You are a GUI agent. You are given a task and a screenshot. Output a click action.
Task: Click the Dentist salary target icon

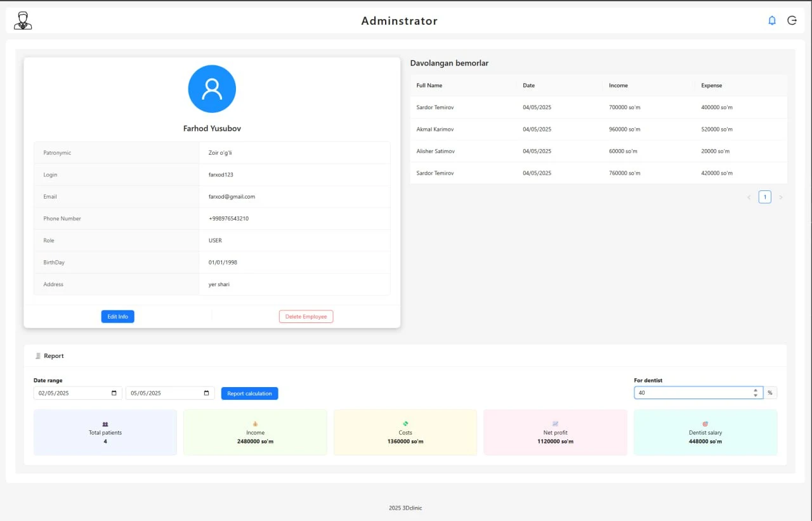pos(705,424)
